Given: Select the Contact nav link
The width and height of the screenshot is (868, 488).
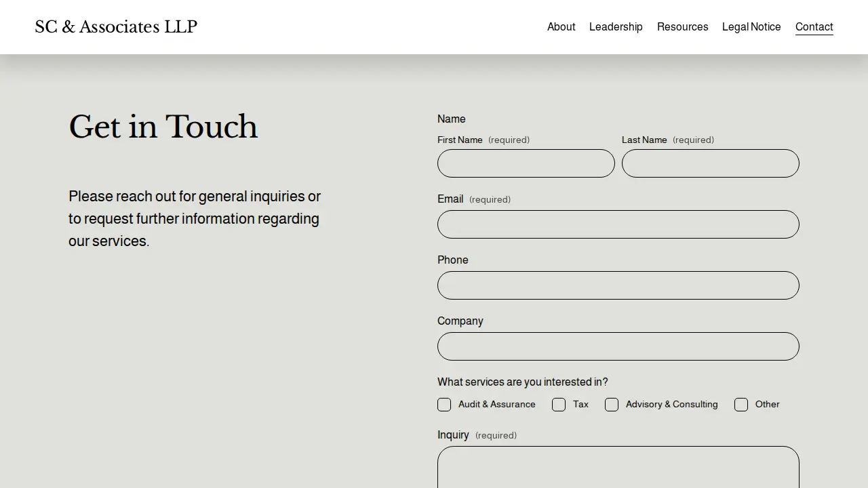Looking at the screenshot, I should pyautogui.click(x=814, y=27).
